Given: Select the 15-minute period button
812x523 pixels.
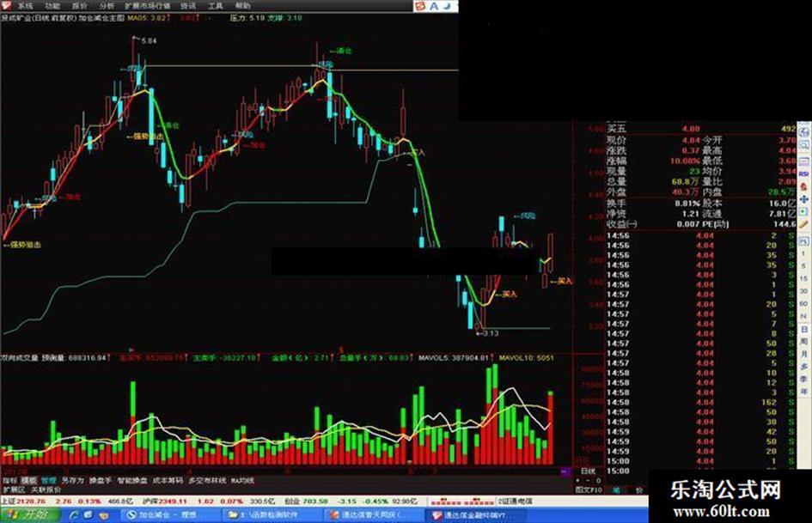Looking at the screenshot, I should (804, 278).
